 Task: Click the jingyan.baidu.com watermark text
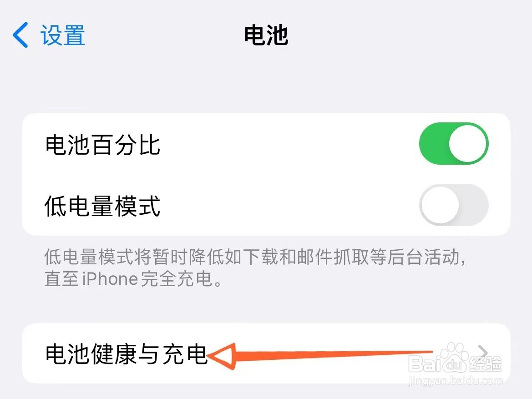[455, 381]
